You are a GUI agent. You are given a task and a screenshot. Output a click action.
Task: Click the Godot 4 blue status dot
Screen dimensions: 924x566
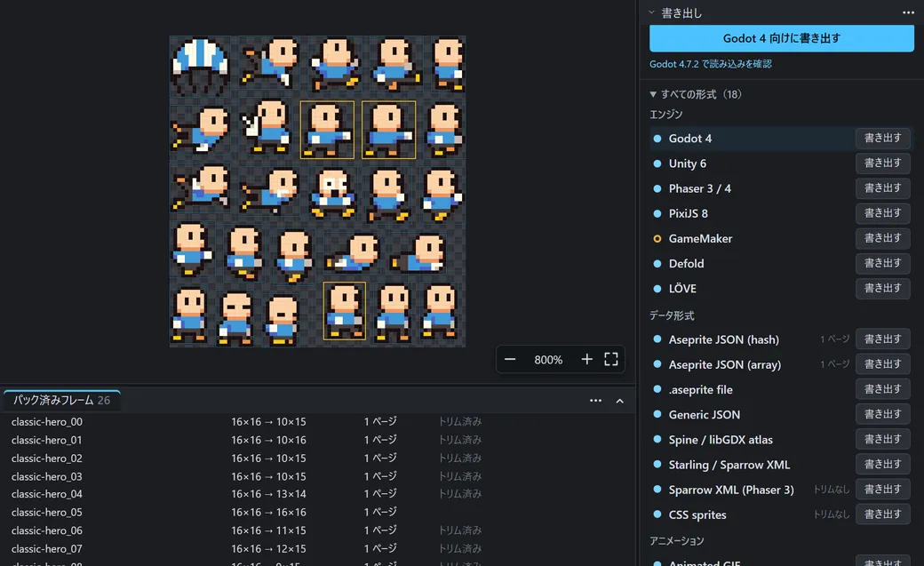point(657,139)
